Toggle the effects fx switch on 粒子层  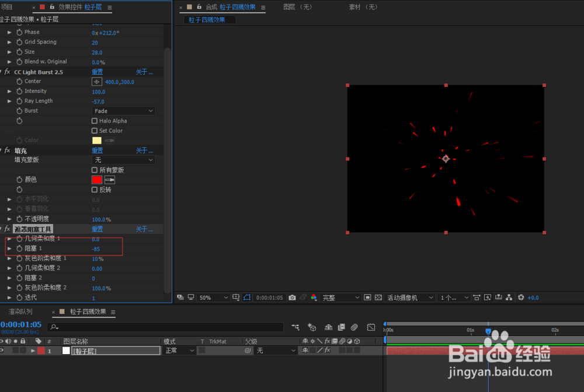point(328,351)
